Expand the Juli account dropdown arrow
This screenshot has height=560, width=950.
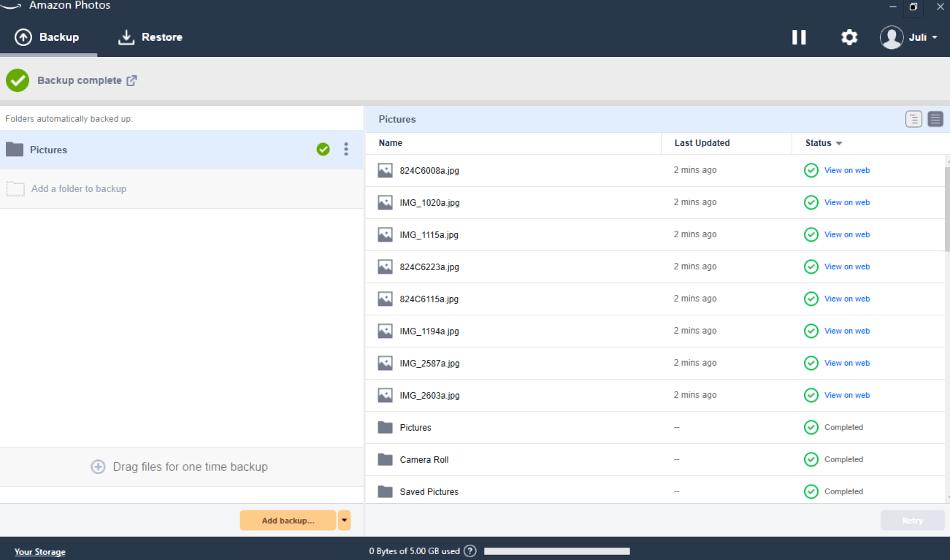[935, 38]
